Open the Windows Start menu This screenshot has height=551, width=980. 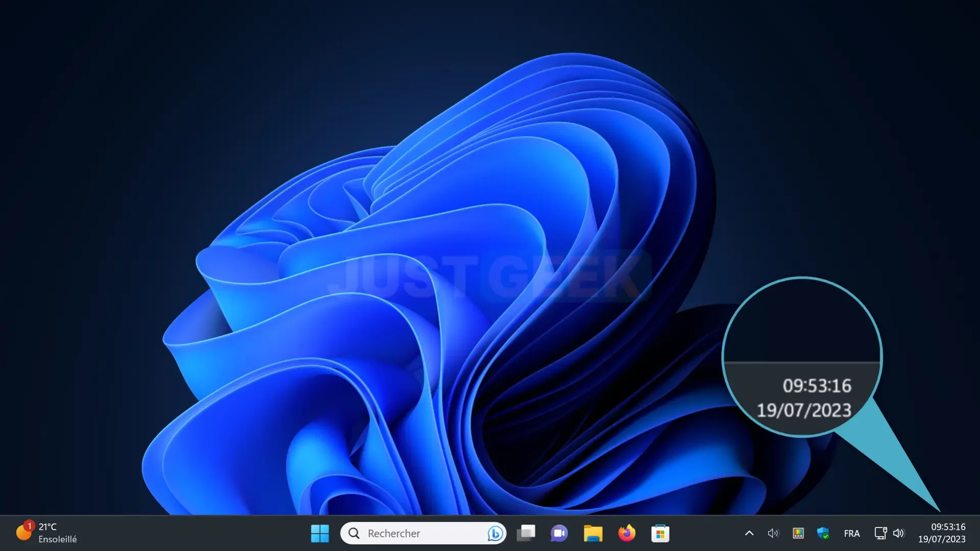pos(320,534)
